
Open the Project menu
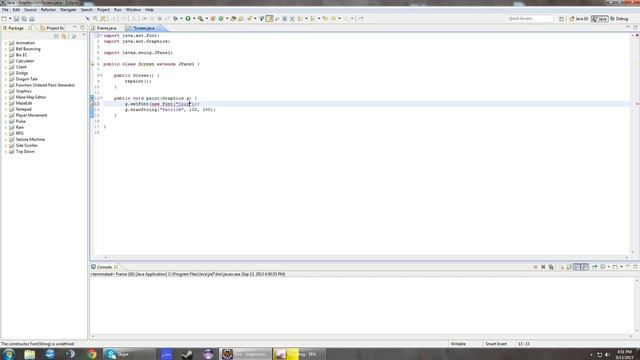click(x=103, y=9)
